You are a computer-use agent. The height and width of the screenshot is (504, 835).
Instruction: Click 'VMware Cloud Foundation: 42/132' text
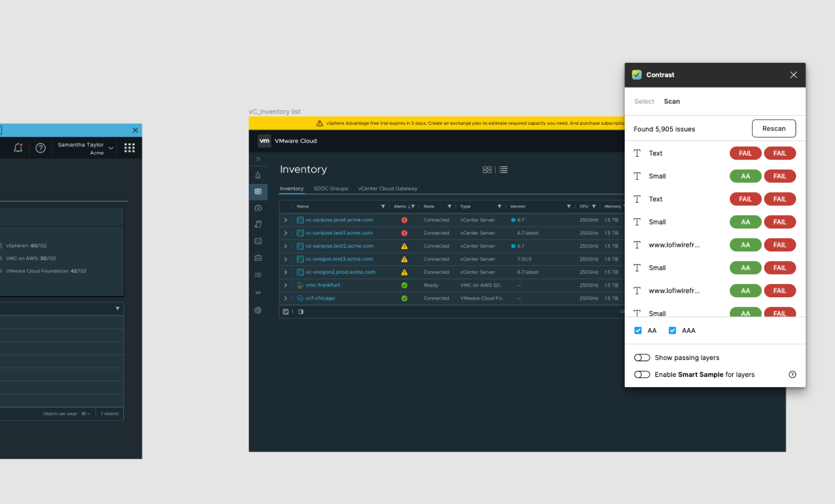click(46, 271)
